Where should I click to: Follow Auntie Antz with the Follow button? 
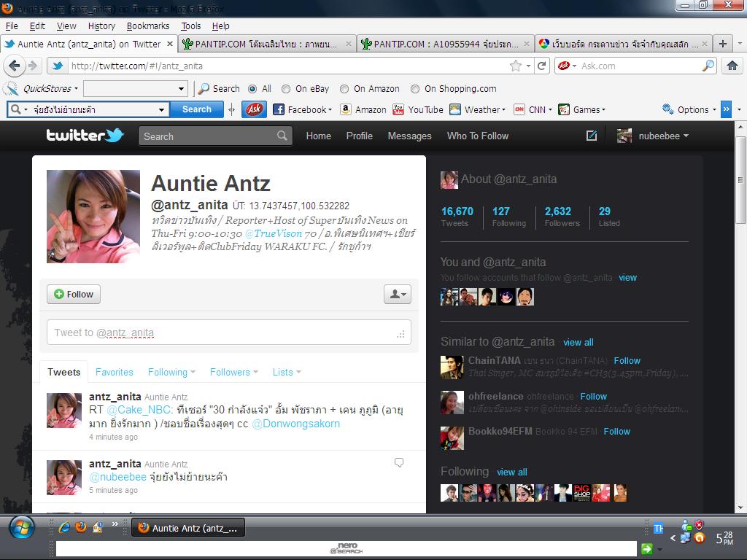point(74,294)
